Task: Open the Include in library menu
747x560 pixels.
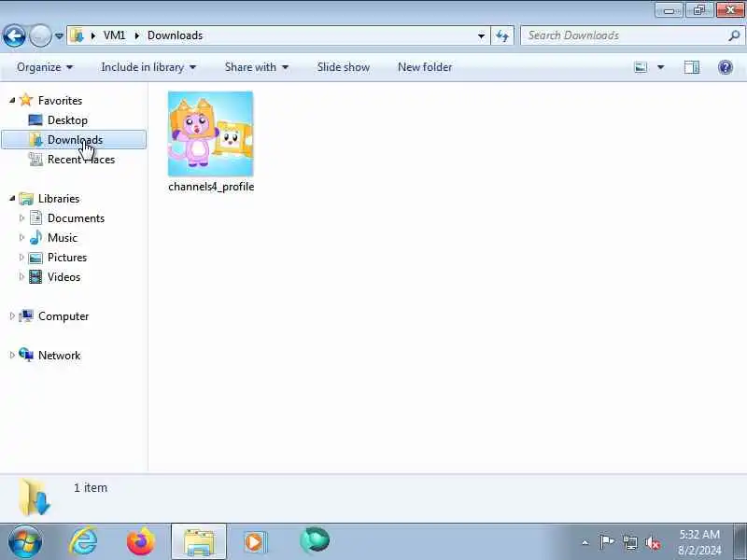Action: [x=148, y=67]
